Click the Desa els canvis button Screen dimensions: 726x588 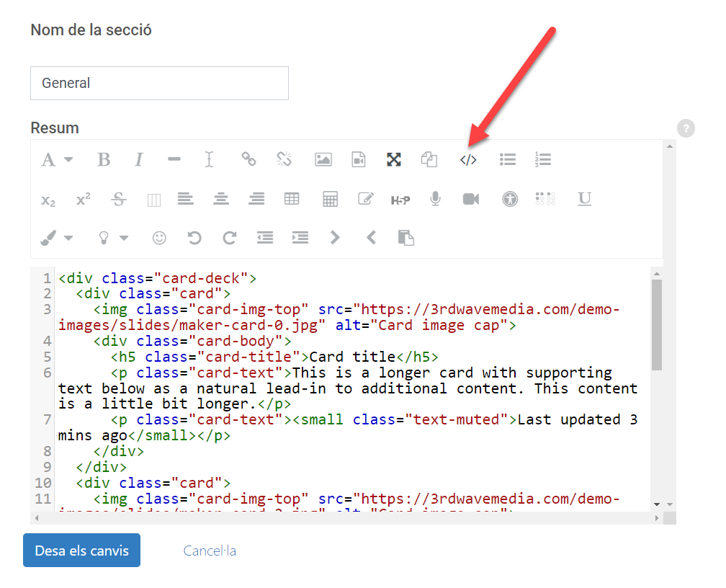pos(81,551)
